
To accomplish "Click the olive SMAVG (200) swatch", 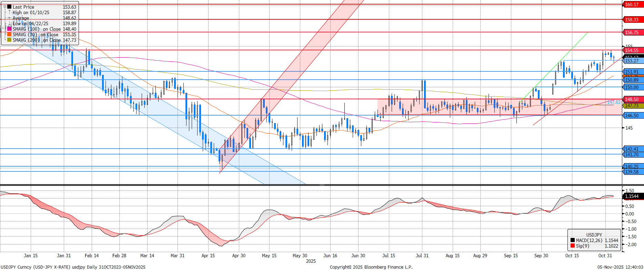I will (9, 40).
